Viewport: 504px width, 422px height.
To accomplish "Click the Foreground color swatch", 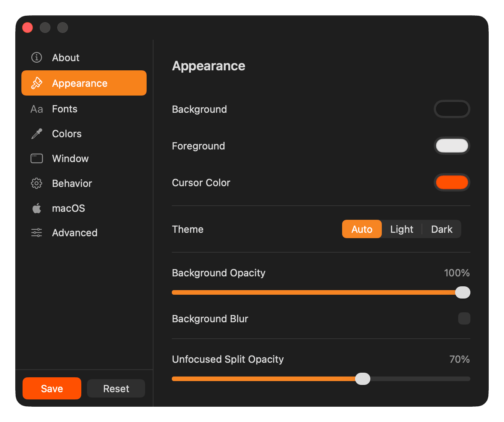I will click(x=452, y=146).
